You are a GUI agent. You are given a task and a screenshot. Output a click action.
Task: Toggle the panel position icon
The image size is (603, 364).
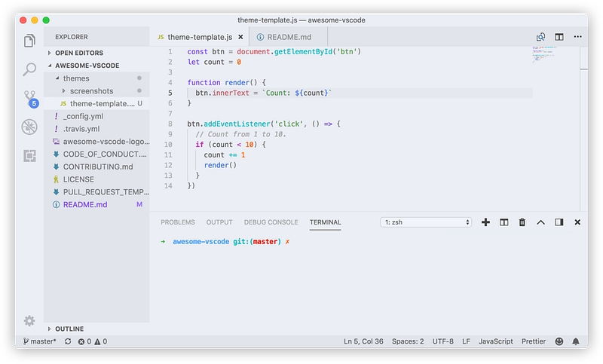coord(559,222)
